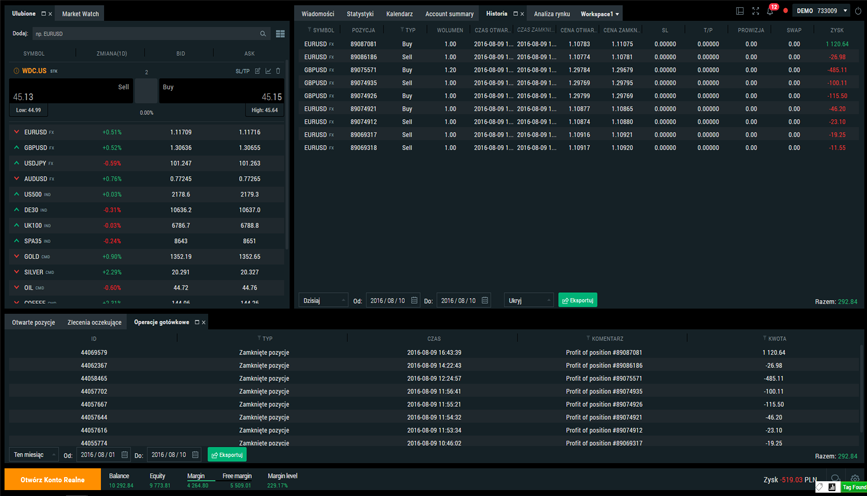Switch to the Market Watch tab
The height and width of the screenshot is (496, 867).
80,14
